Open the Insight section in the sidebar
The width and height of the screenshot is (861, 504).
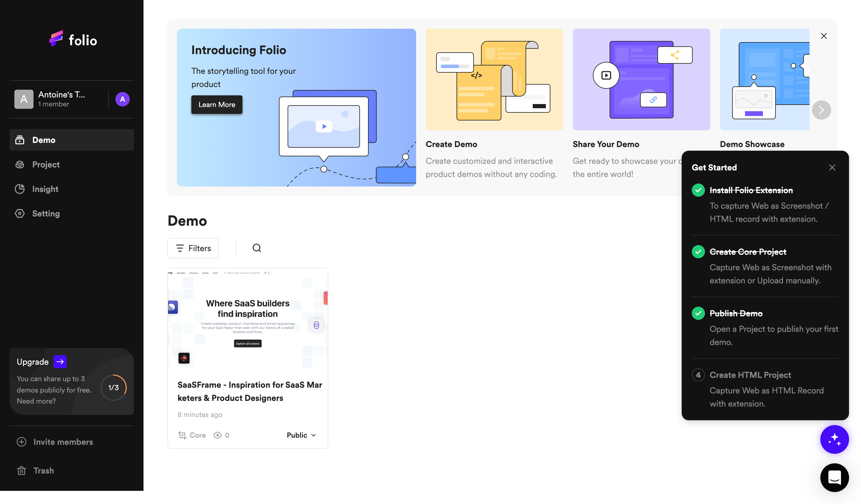[71, 189]
